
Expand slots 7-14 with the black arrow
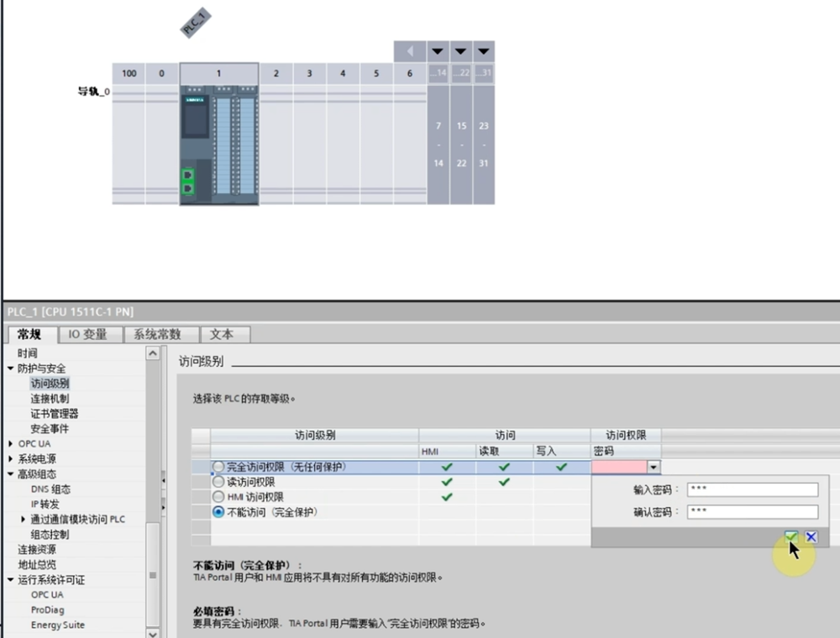point(438,52)
